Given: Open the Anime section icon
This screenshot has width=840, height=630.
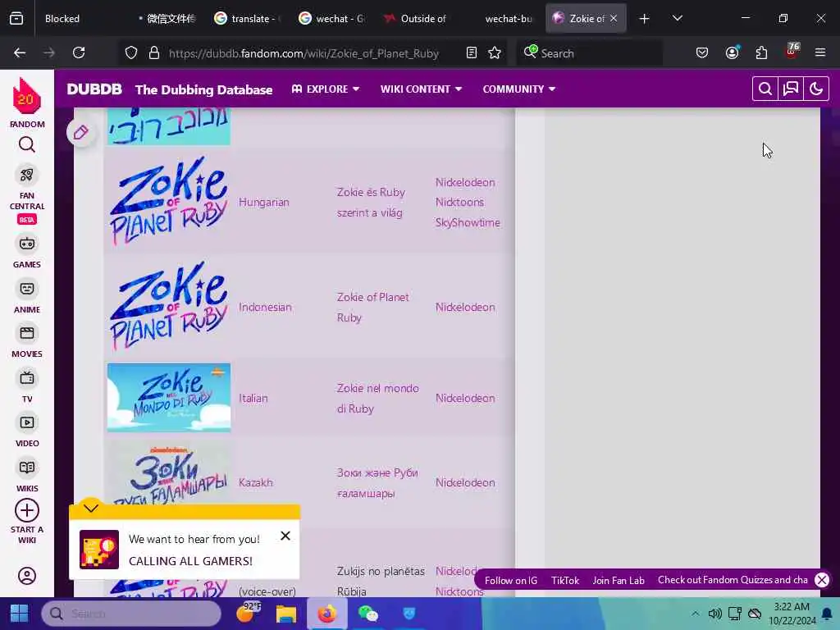Looking at the screenshot, I should [x=27, y=289].
